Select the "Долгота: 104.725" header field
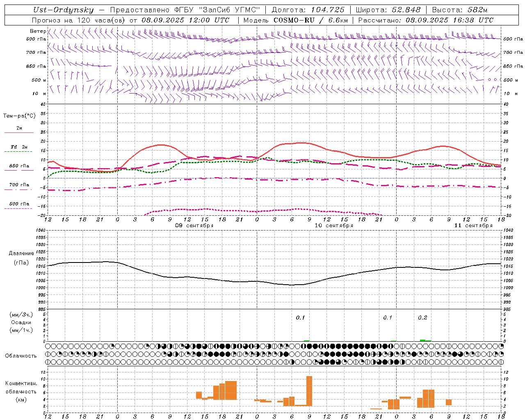The width and height of the screenshot is (525, 420). tap(308, 10)
